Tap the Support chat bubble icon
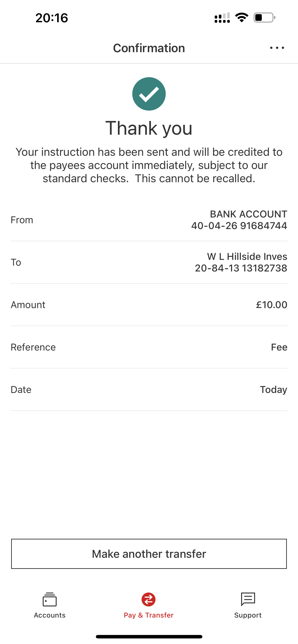The image size is (298, 644). pos(248,599)
